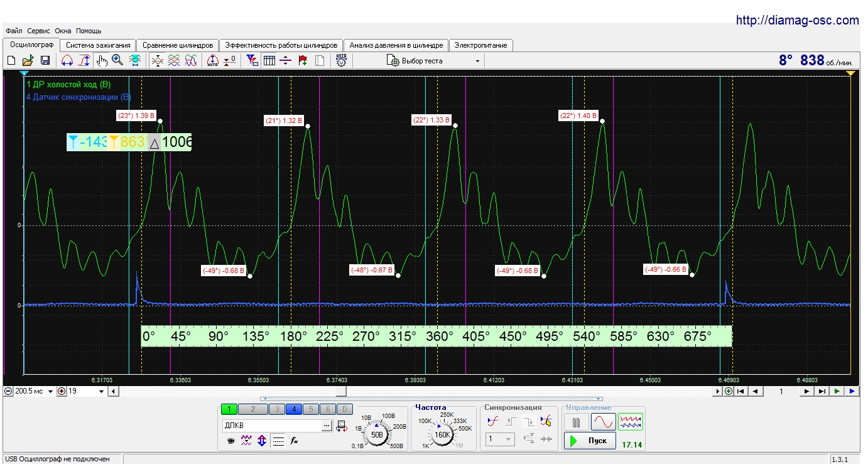Toggle channel 4 blue button

click(293, 409)
